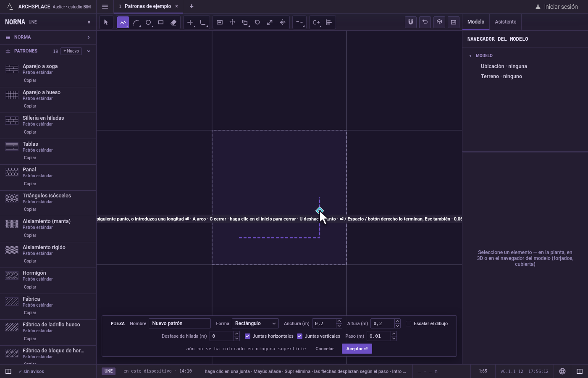Click the globe language icon
588x378 pixels.
(x=562, y=371)
